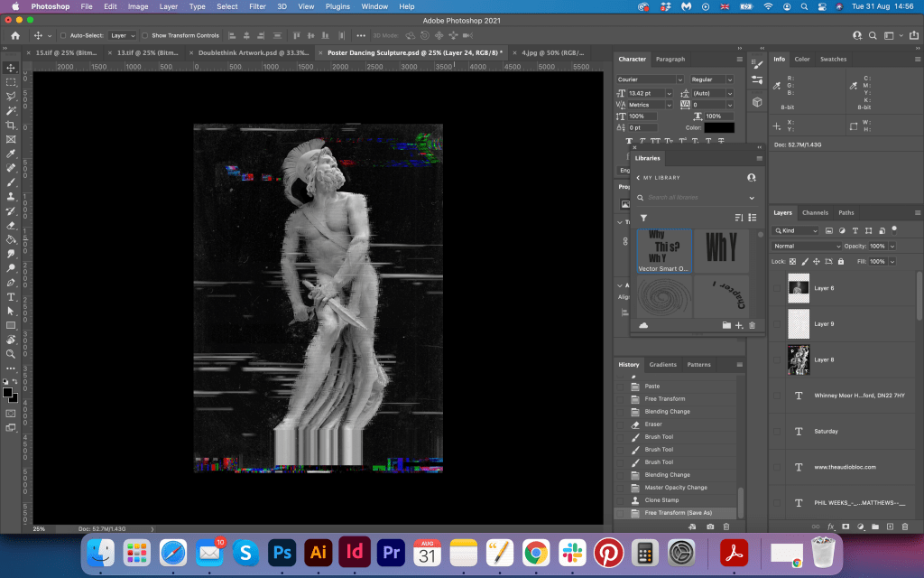Viewport: 924px width, 578px height.
Task: Expand the Normal blend mode dropdown
Action: tap(806, 246)
